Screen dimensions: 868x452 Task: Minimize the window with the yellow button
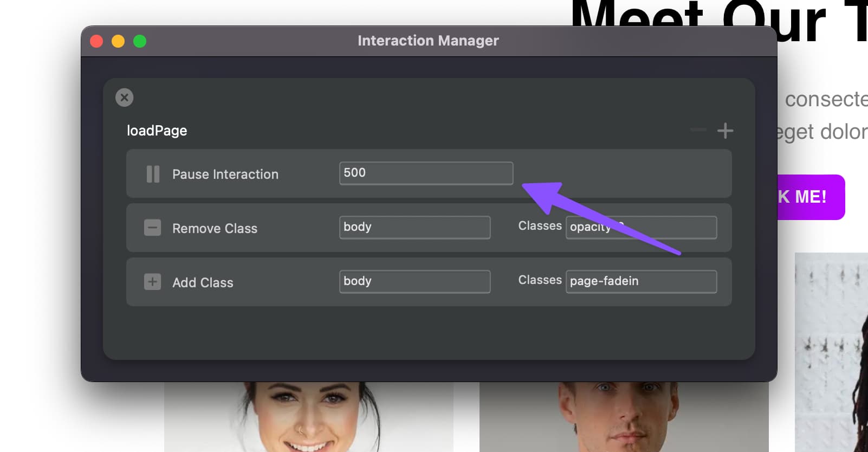point(118,41)
